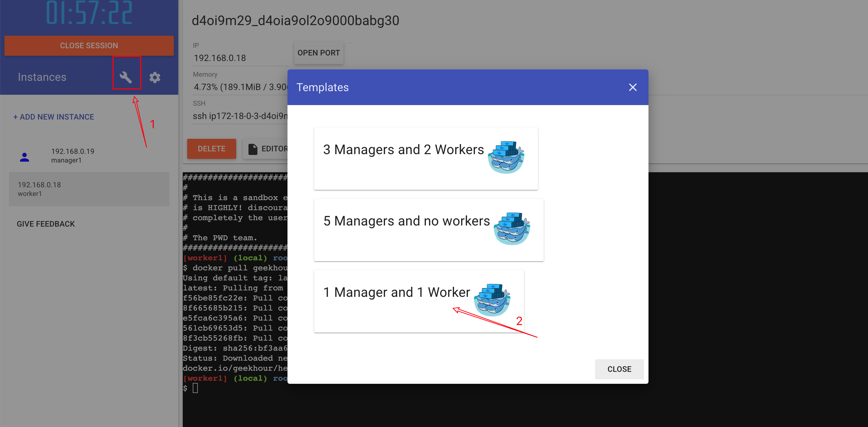The width and height of the screenshot is (868, 427).
Task: Select manager1 instance 192.168.0.19
Action: pos(72,156)
